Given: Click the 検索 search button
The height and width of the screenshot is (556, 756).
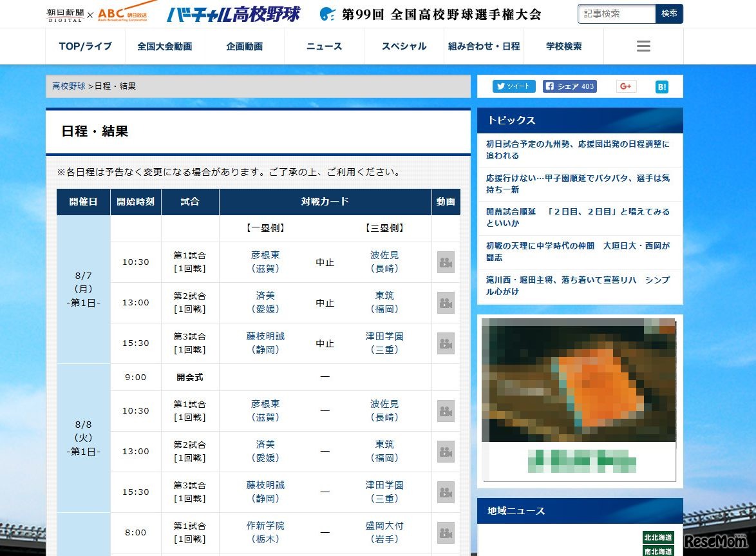Looking at the screenshot, I should tap(669, 14).
